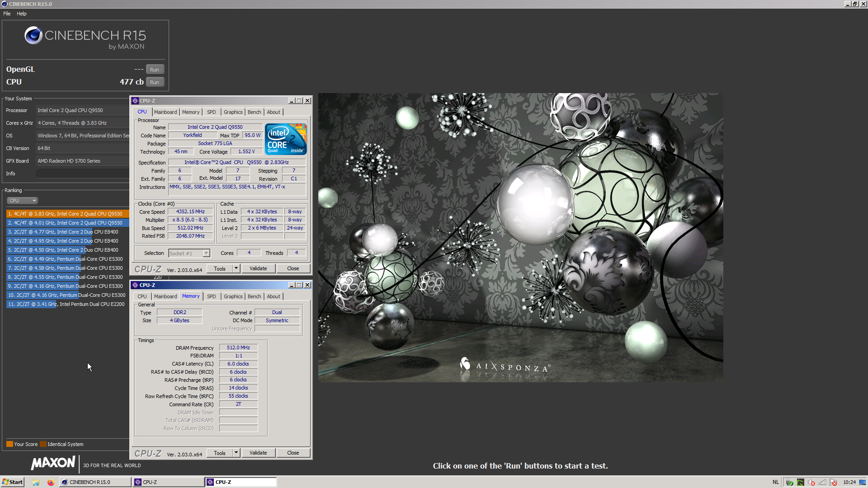The image size is (868, 488).
Task: Expand Tools dropdown arrow in upper CPU-Z
Action: point(236,268)
